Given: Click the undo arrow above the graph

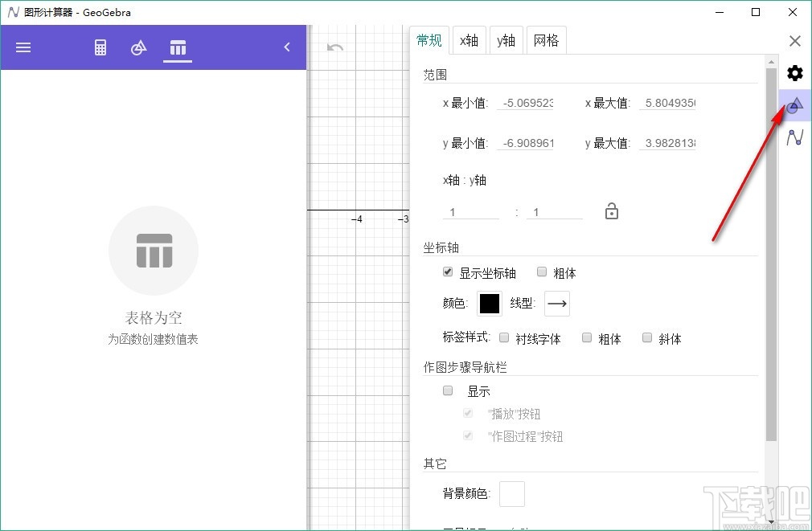Looking at the screenshot, I should [x=334, y=47].
